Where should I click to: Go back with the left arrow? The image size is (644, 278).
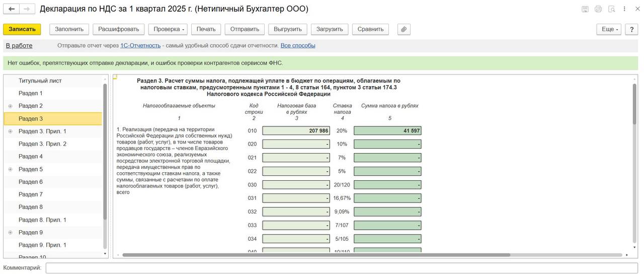(x=12, y=9)
